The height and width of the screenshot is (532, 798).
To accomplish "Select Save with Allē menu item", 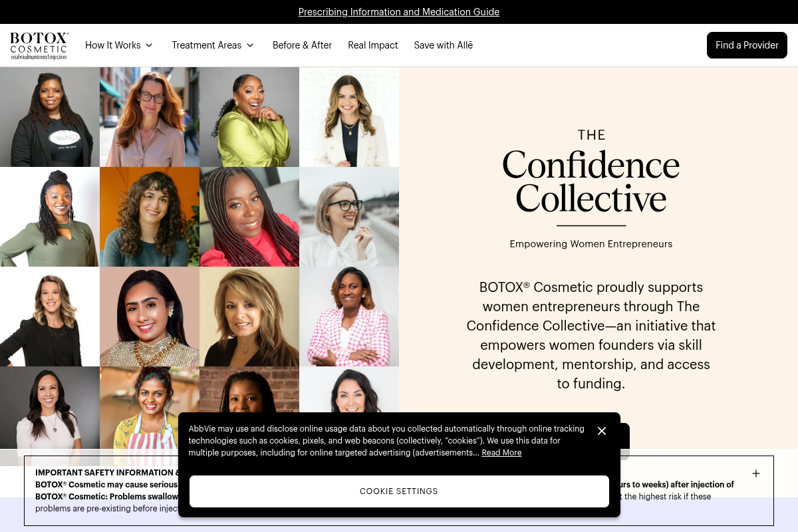I will (443, 45).
